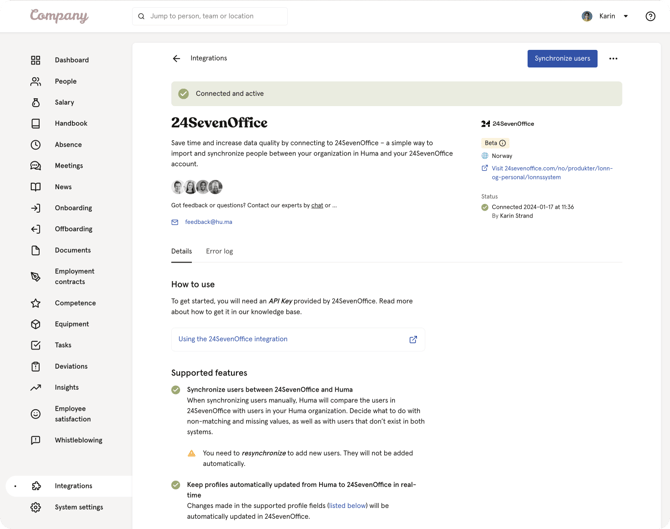
Task: Open the three-dot more options menu
Action: pyautogui.click(x=613, y=59)
